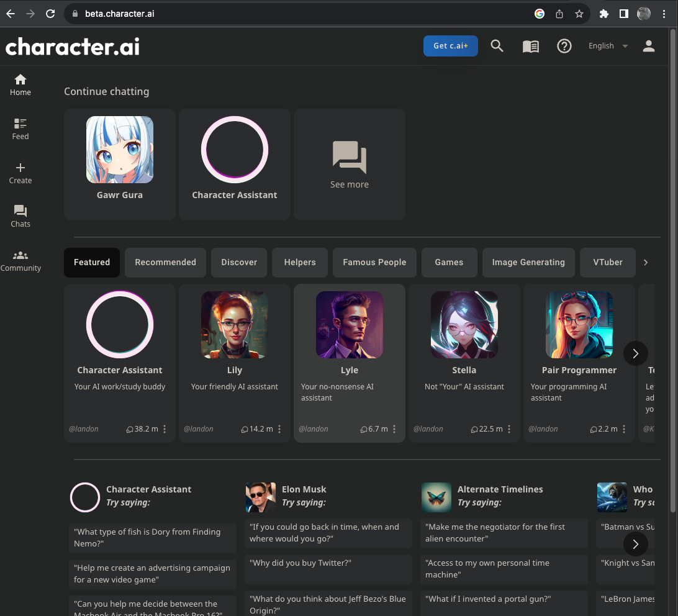Open the Elon Musk character heading

[304, 489]
